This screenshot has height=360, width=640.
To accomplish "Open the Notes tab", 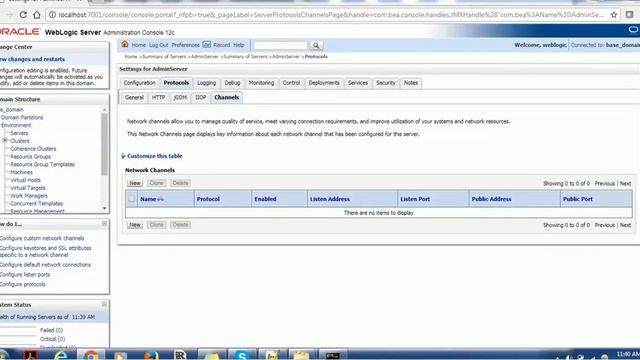I will pyautogui.click(x=411, y=83).
